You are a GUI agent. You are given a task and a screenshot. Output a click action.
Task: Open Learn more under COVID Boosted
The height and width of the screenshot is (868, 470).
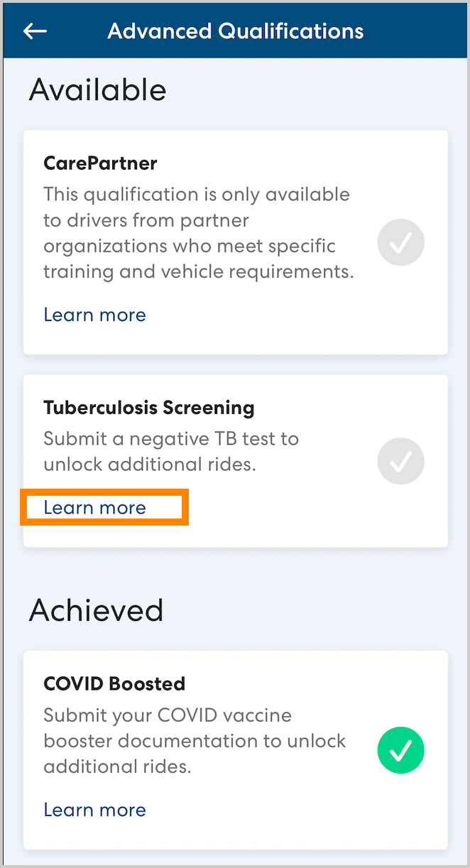(x=94, y=810)
